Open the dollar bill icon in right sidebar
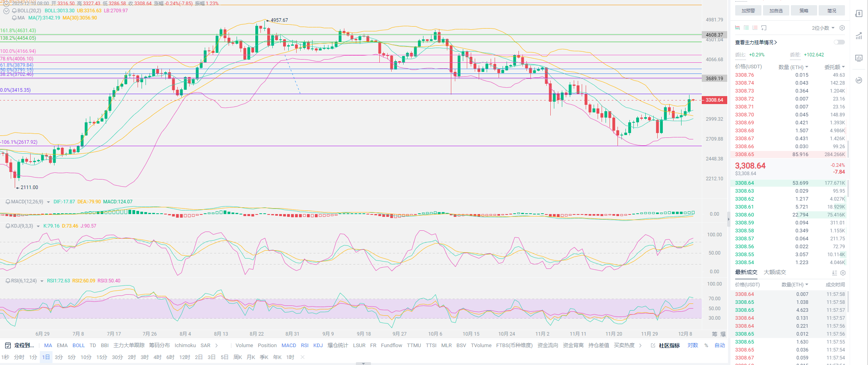Screen dimensions: 868x365 click(x=858, y=14)
